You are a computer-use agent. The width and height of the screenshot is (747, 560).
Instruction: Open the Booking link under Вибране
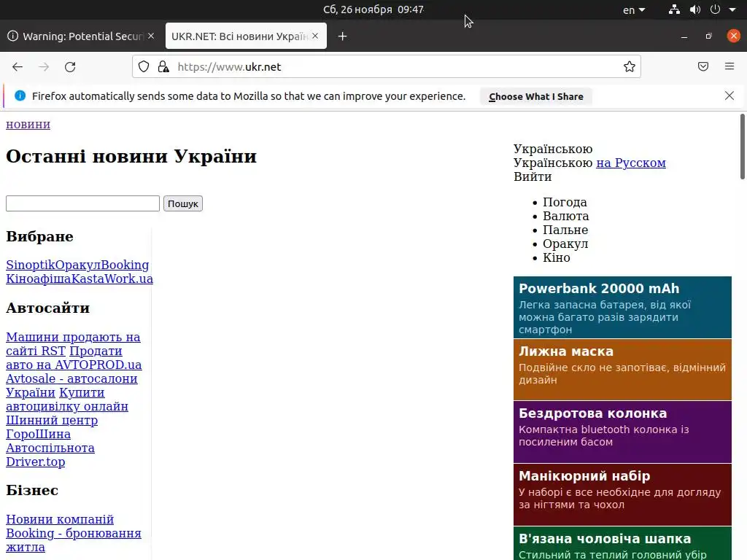pos(125,265)
